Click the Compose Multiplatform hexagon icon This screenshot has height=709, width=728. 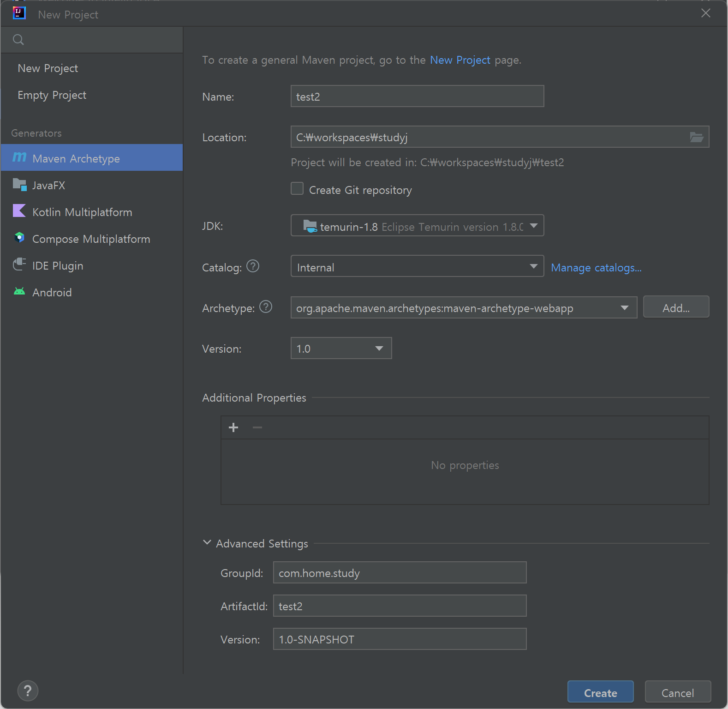[x=19, y=238]
